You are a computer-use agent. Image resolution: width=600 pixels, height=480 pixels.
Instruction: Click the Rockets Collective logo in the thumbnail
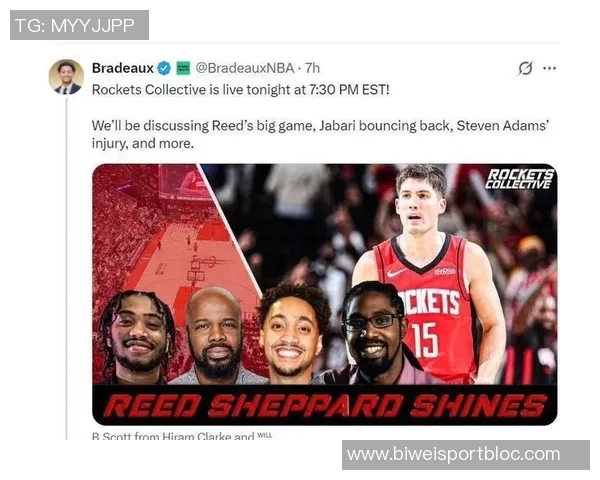[x=519, y=179]
